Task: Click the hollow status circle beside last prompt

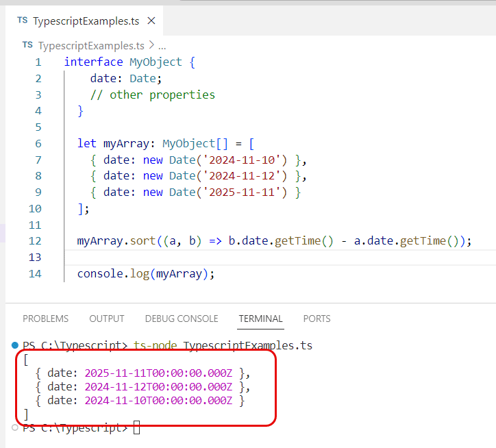Action: click(x=15, y=427)
